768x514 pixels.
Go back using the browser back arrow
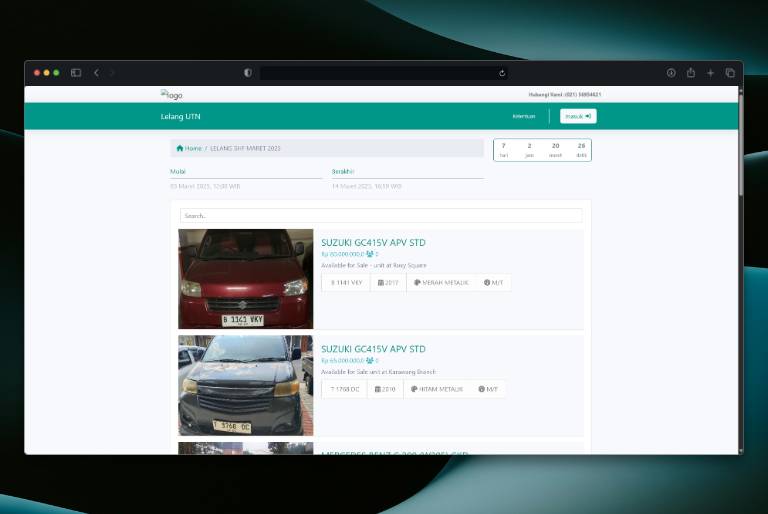96,73
